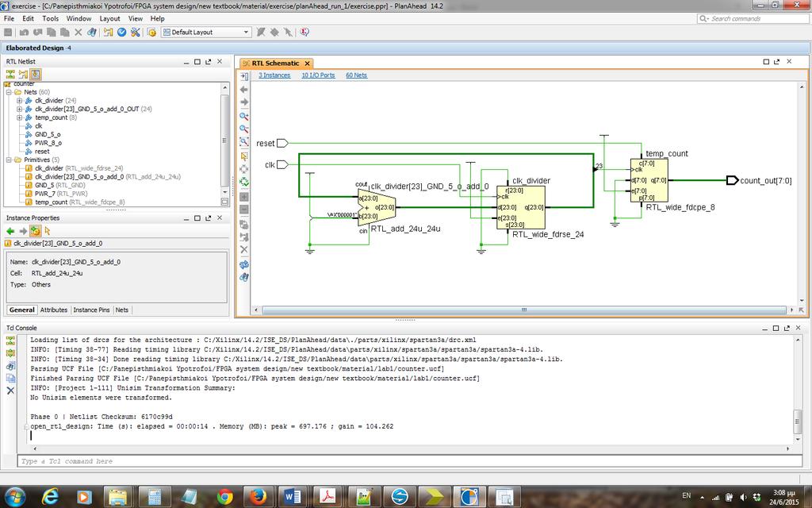Open the Window menu
812x508 pixels.
pos(79,19)
